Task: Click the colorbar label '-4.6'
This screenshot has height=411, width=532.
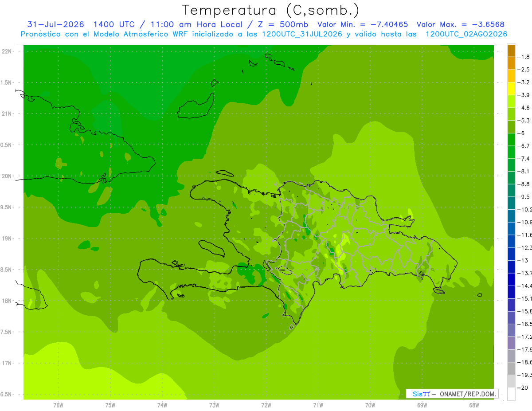Action: click(524, 108)
